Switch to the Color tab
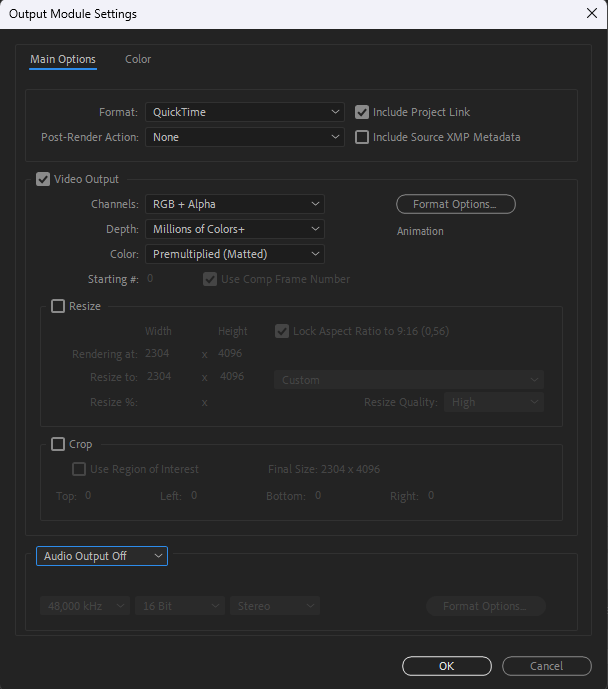Image resolution: width=608 pixels, height=689 pixels. [138, 59]
